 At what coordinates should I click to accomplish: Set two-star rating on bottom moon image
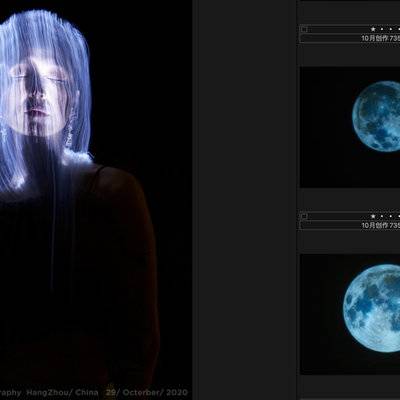[x=382, y=216]
